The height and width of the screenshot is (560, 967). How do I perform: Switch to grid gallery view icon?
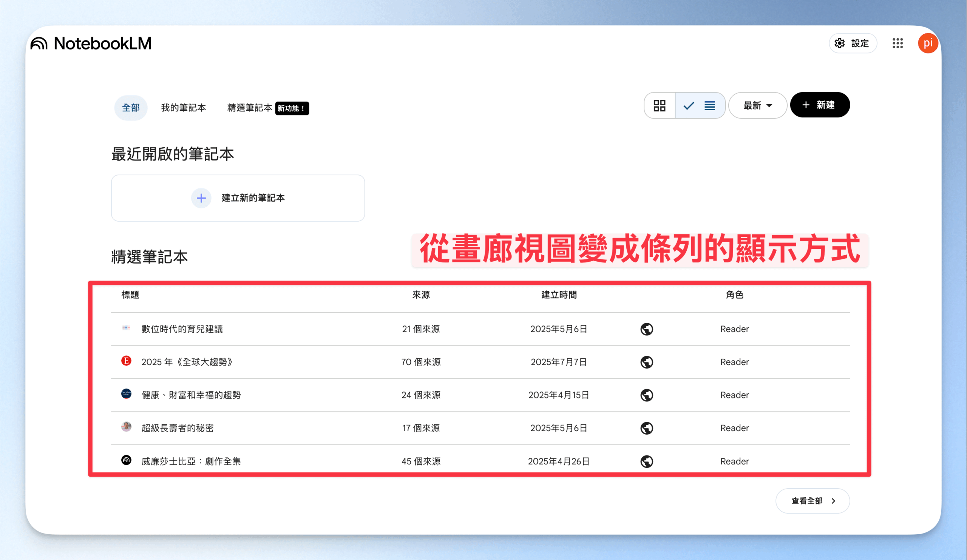[x=659, y=105]
